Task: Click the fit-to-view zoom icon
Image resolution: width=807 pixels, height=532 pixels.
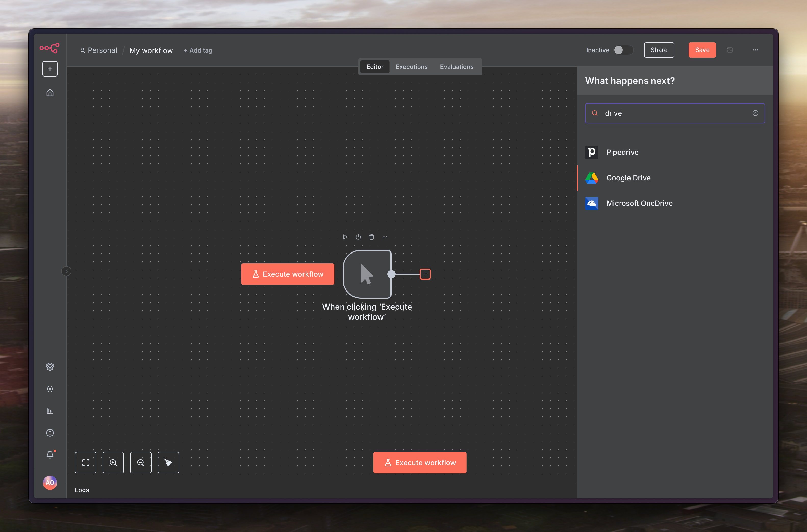Action: coord(85,462)
